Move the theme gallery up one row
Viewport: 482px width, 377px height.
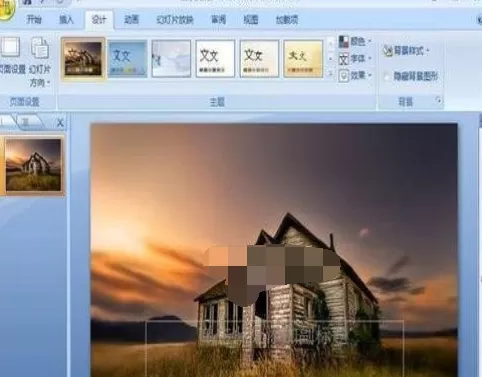pyautogui.click(x=331, y=43)
